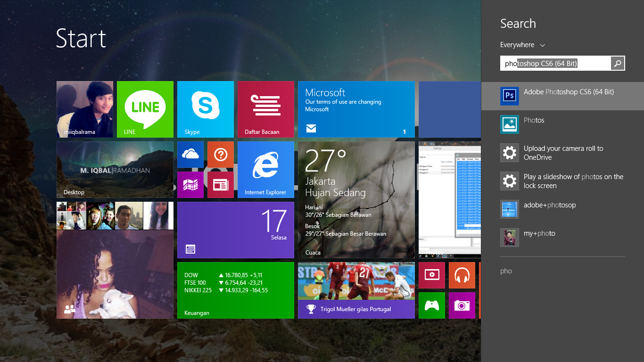Select Adobe Photoshop CS6 (64 Bit) result
644x362 pixels.
(562, 96)
